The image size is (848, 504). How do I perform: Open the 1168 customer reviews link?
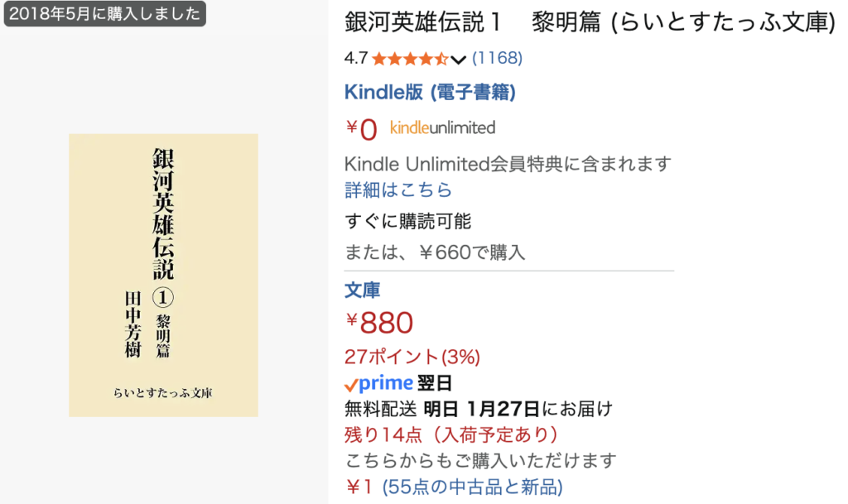[497, 59]
